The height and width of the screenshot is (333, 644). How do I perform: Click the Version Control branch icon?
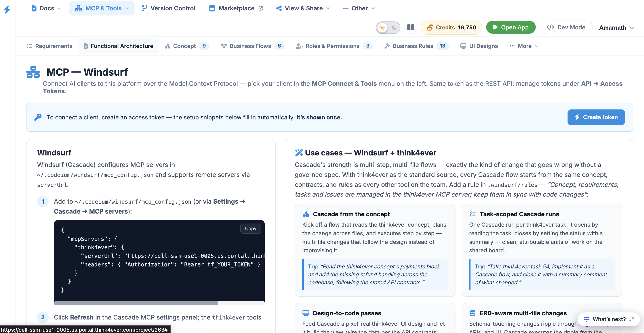point(145,8)
